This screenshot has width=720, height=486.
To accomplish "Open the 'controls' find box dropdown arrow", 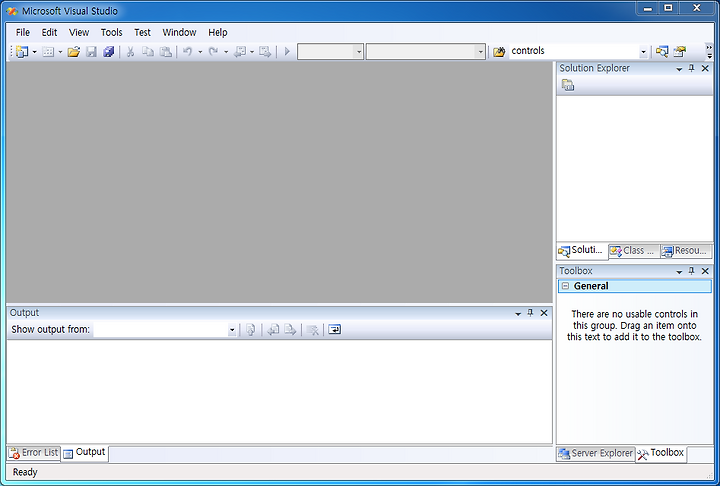I will [643, 52].
